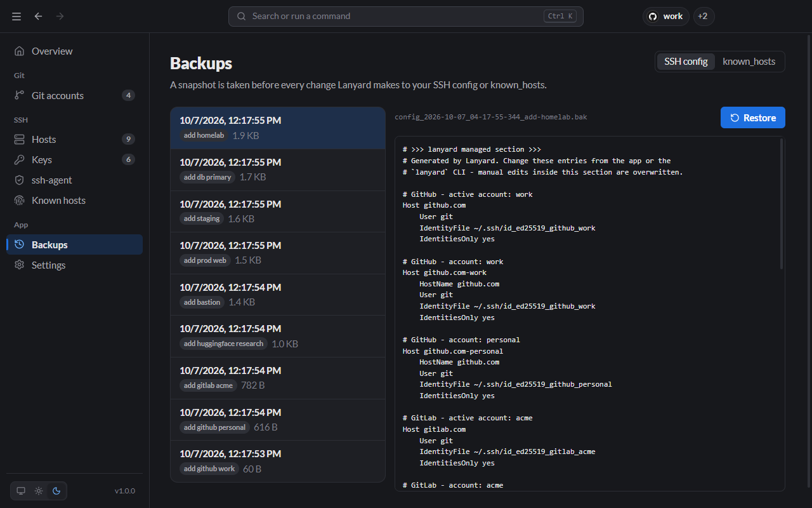Select the add prod web backup
Image resolution: width=812 pixels, height=508 pixels.
(x=278, y=253)
